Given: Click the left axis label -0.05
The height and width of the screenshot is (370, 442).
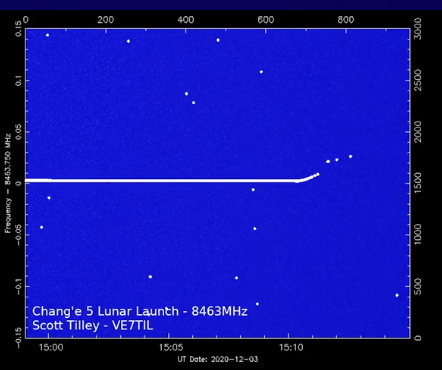Looking at the screenshot, I should coord(18,235).
